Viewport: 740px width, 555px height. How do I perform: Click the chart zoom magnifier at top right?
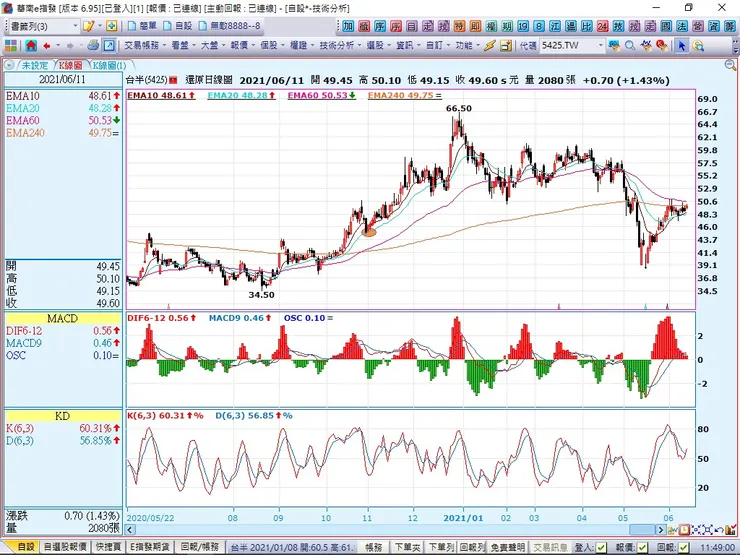point(730,65)
